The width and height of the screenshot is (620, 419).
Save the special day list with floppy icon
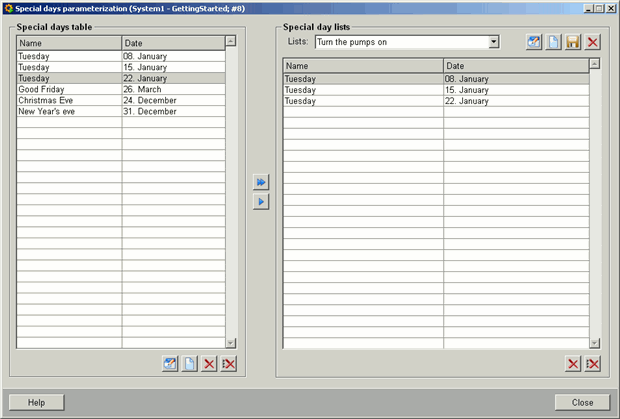tap(573, 42)
